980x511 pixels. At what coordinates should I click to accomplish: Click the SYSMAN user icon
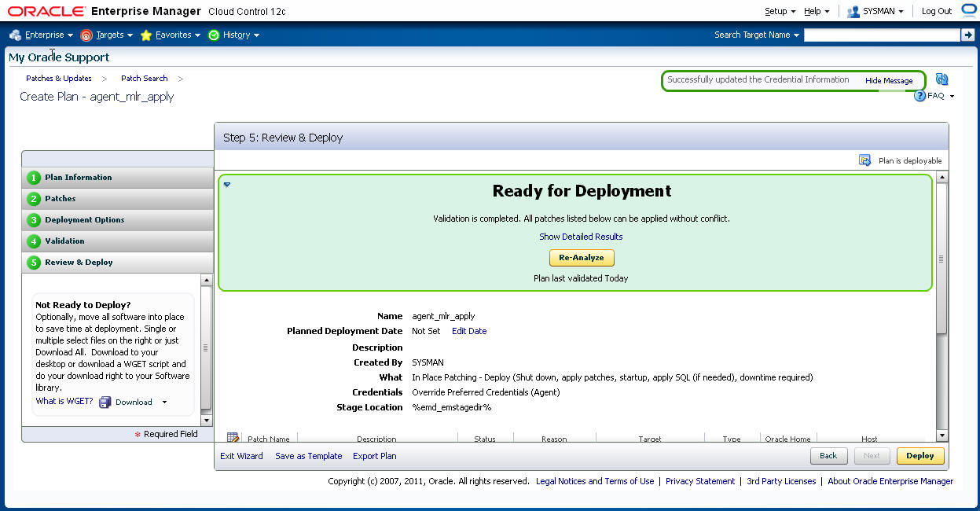(853, 11)
